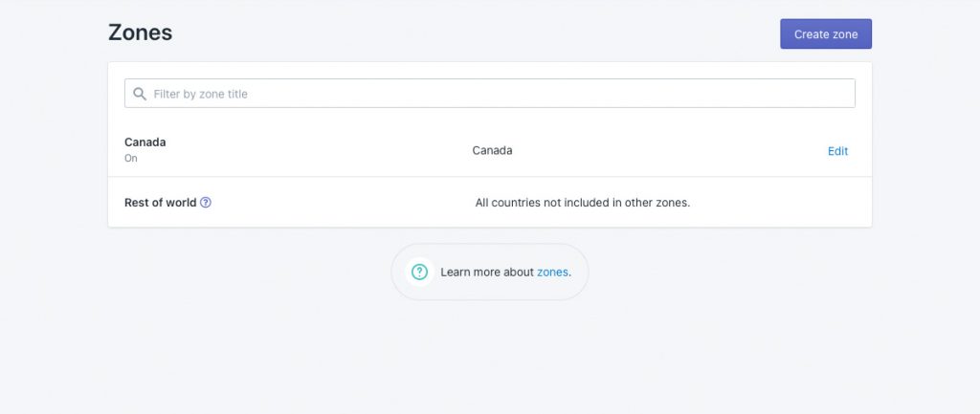This screenshot has height=414, width=980.
Task: Select the Rest of world zone label
Action: click(x=161, y=203)
